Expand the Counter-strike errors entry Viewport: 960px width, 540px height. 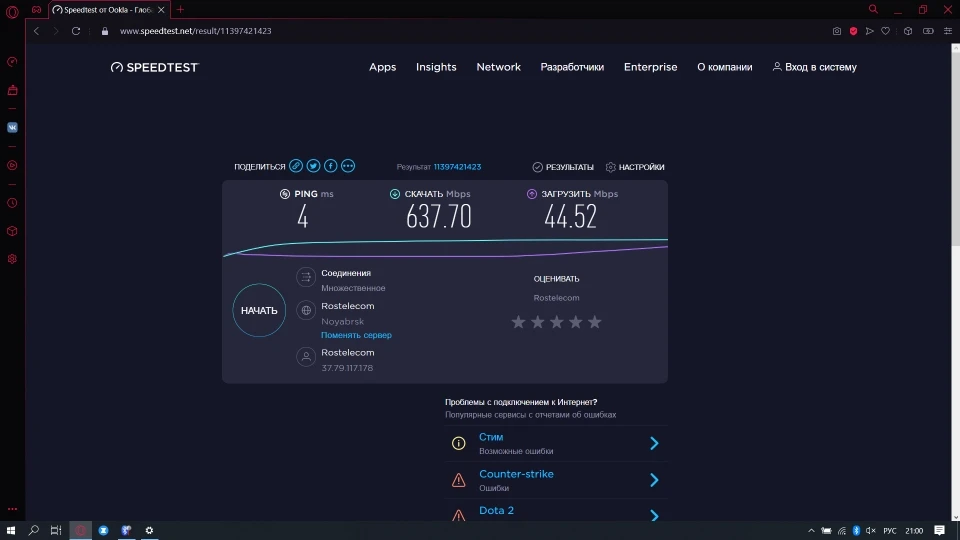coord(654,480)
